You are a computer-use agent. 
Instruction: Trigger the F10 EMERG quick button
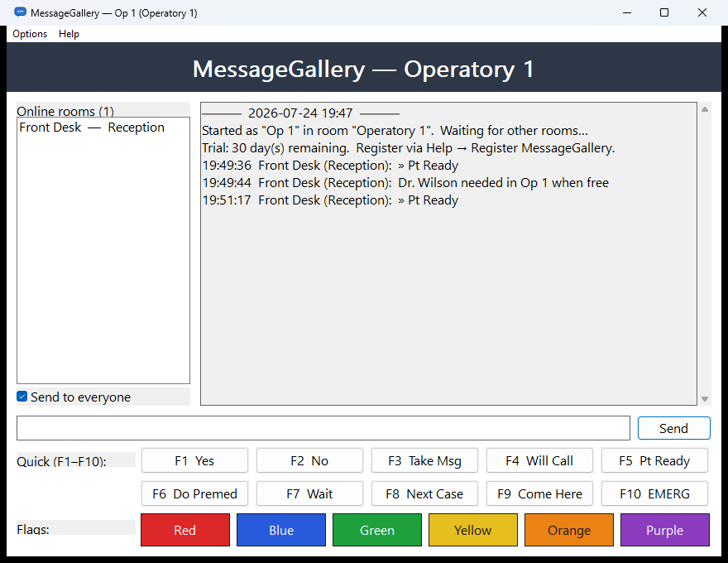[x=654, y=493]
